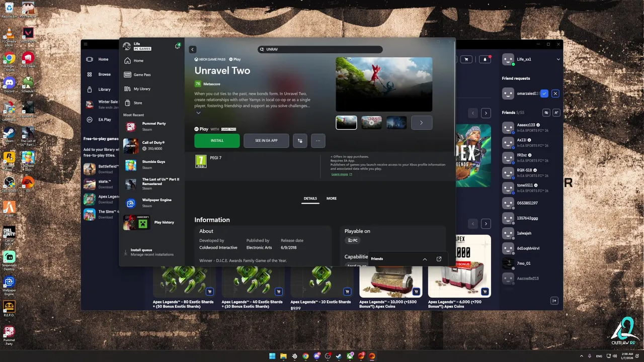Open EA app shopping cart
This screenshot has height=362, width=644.
point(466,59)
